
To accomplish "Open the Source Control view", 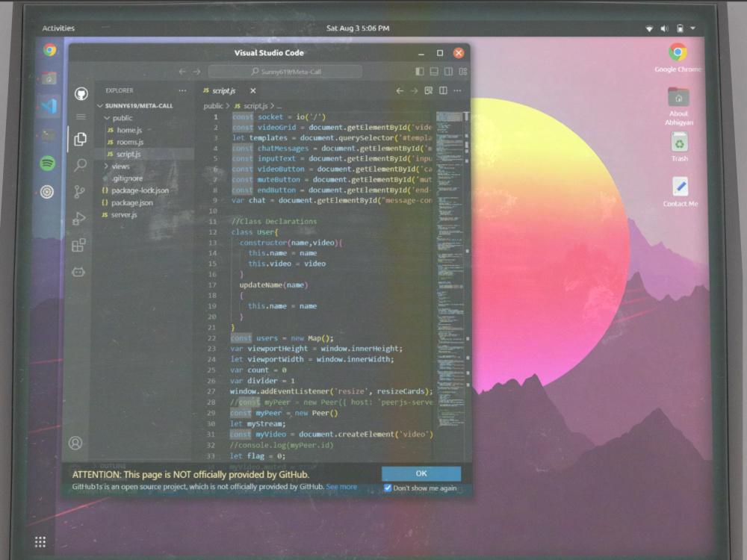I will (79, 191).
